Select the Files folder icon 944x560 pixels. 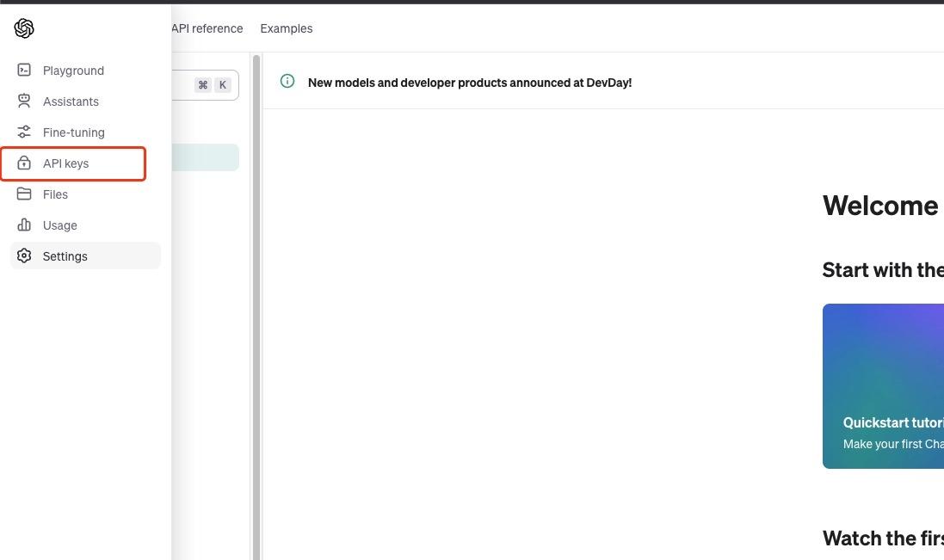pos(24,194)
